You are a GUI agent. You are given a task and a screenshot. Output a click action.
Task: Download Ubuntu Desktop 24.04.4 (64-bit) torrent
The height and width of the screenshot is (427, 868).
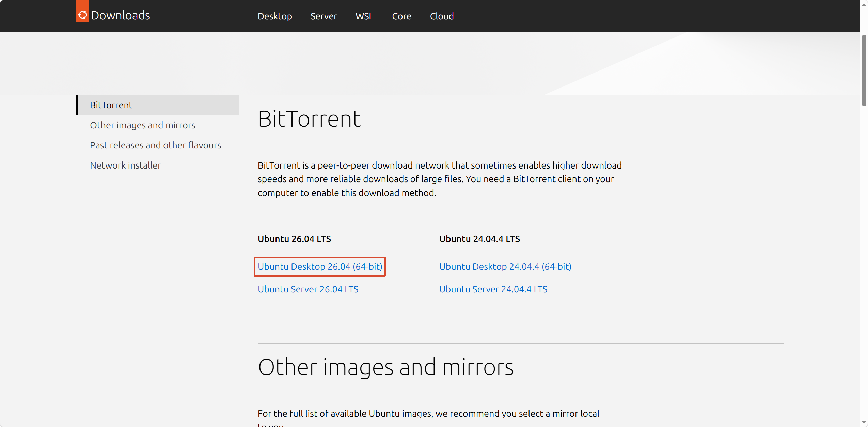point(505,266)
